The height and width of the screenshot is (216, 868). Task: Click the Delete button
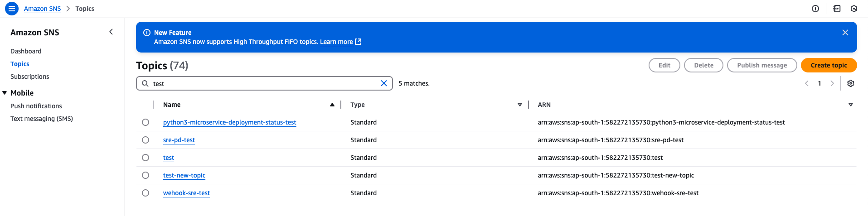(703, 65)
